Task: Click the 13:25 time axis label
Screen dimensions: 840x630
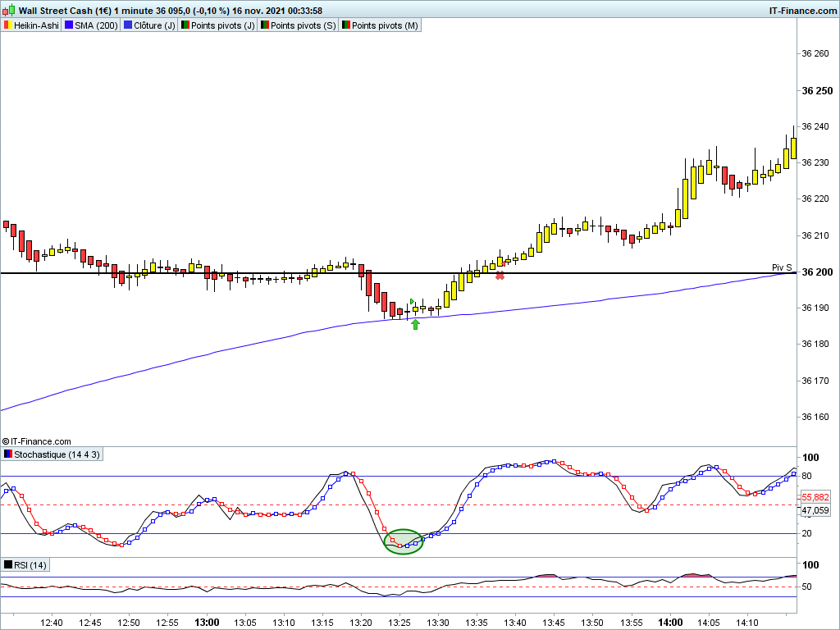Action: 399,623
